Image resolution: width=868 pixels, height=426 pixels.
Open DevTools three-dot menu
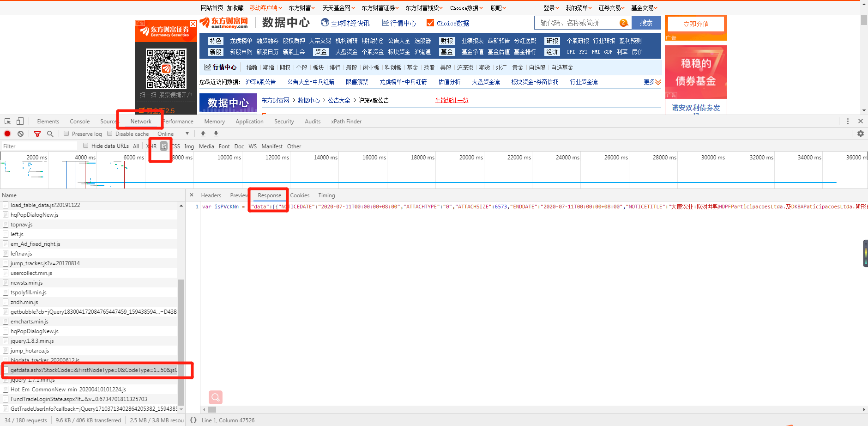point(848,121)
